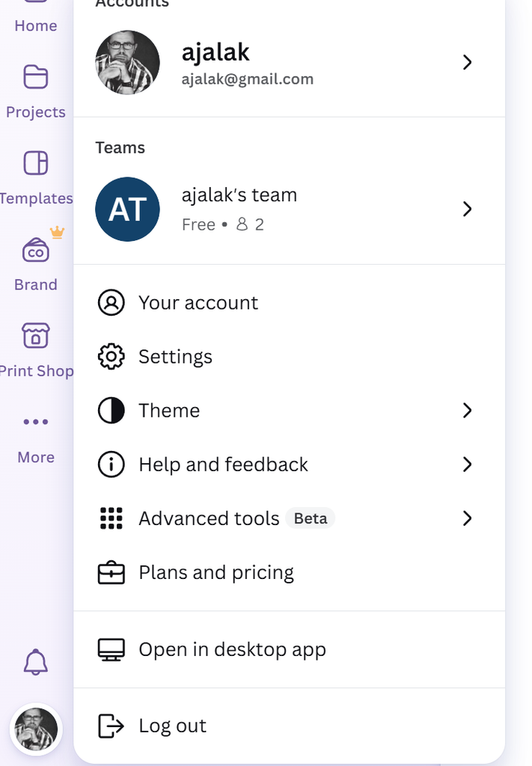Open Theme menu item
Image resolution: width=532 pixels, height=766 pixels.
coord(290,411)
